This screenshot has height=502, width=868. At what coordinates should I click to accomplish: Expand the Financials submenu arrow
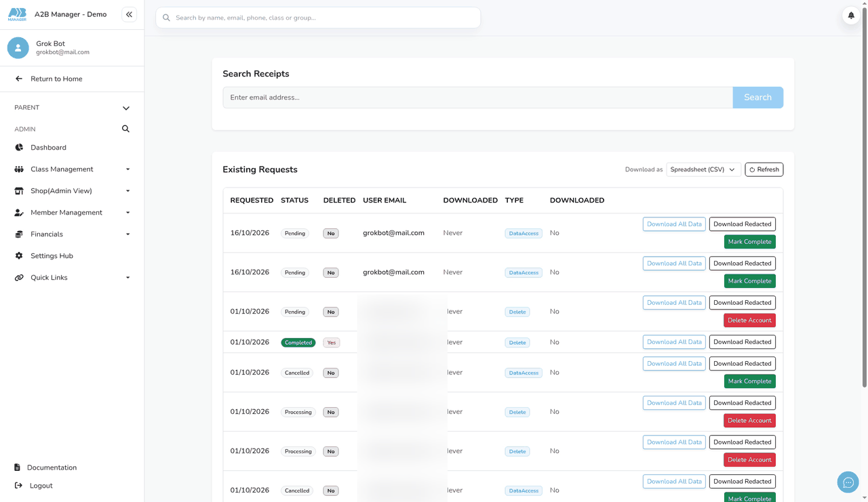pyautogui.click(x=127, y=234)
